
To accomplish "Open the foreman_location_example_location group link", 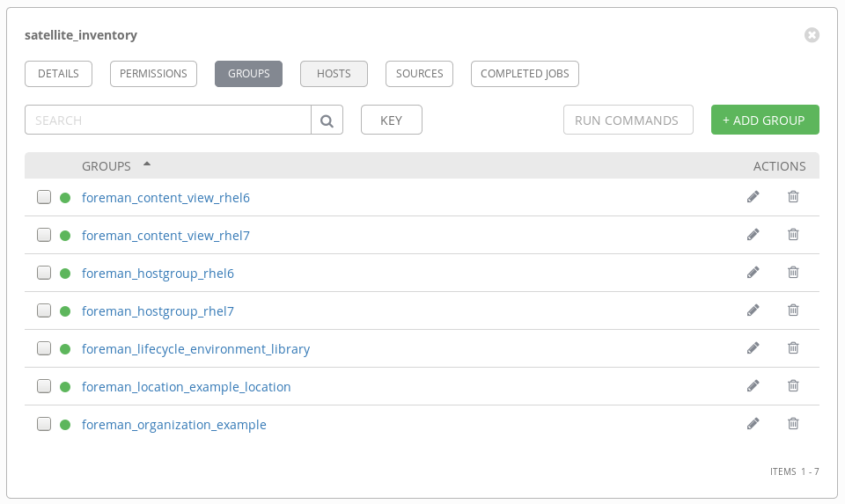I will pyautogui.click(x=186, y=387).
